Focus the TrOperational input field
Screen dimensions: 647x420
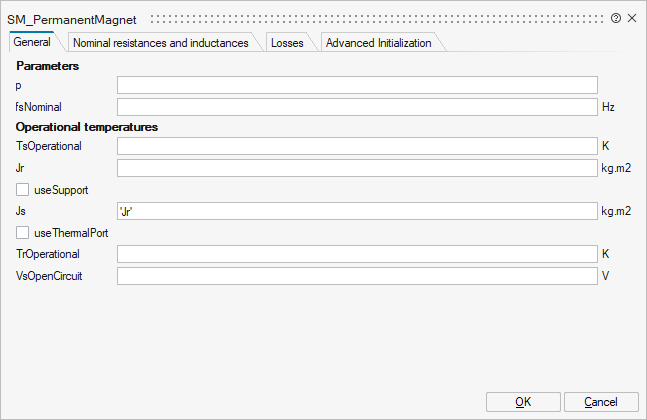point(357,254)
